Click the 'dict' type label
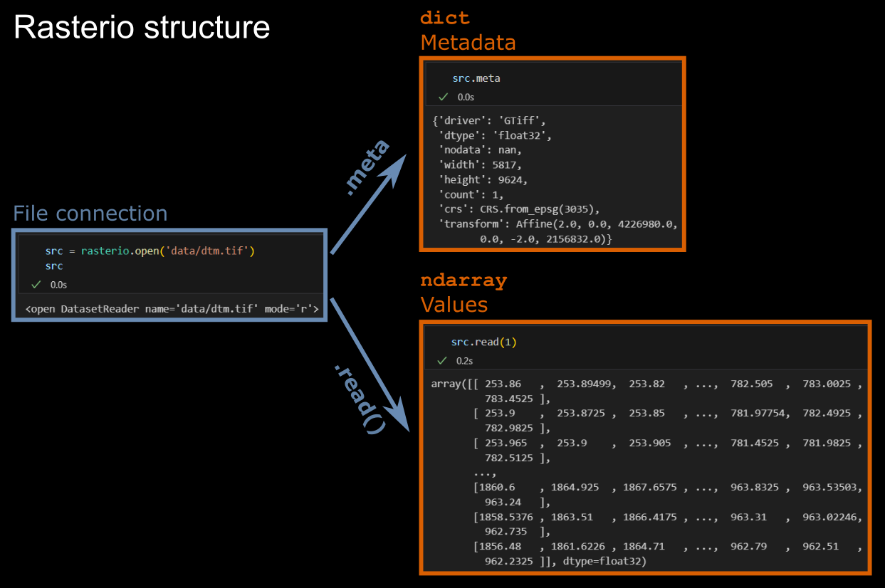The image size is (885, 588). 445,18
